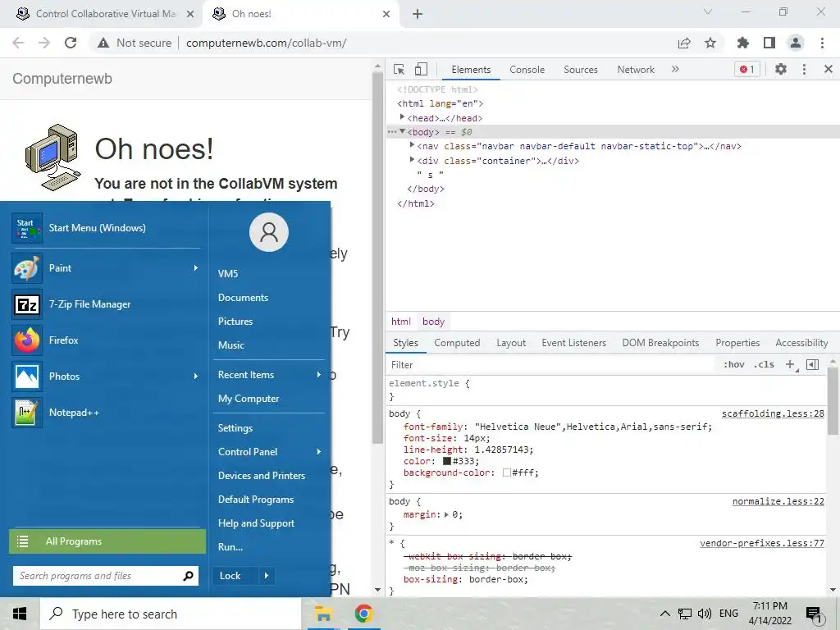Click the Computernewb navbar brand link
The width and height of the screenshot is (840, 630).
(x=62, y=79)
